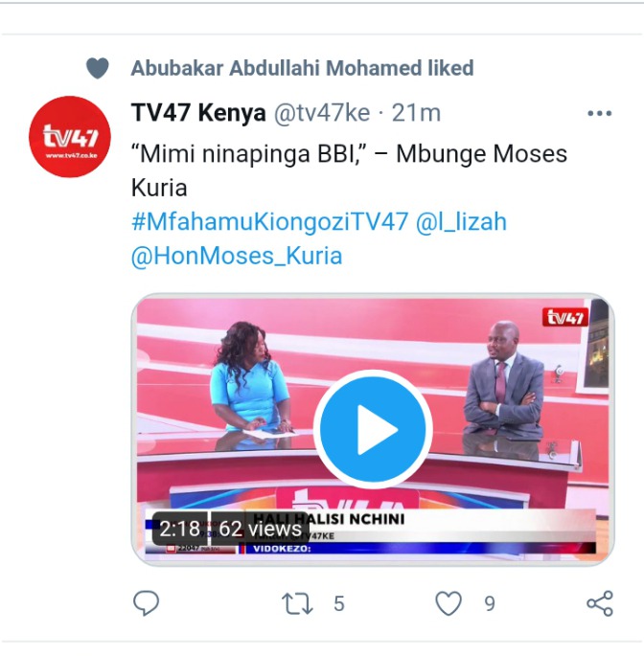This screenshot has width=644, height=656.
Task: Play the TV47 video
Action: (x=373, y=429)
